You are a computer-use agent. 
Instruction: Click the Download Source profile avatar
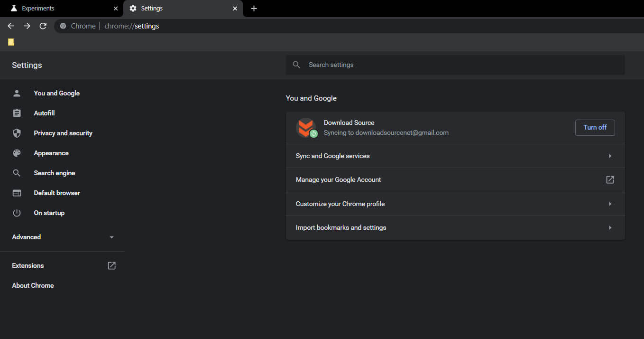click(306, 127)
